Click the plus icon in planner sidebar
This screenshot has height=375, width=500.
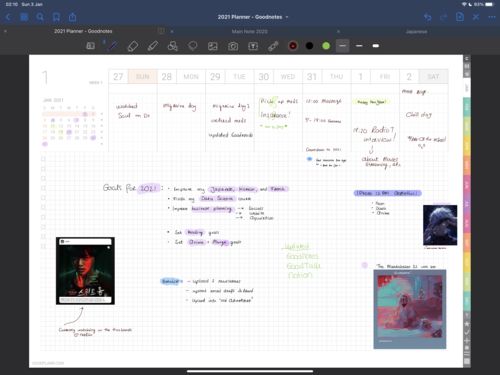click(x=467, y=340)
